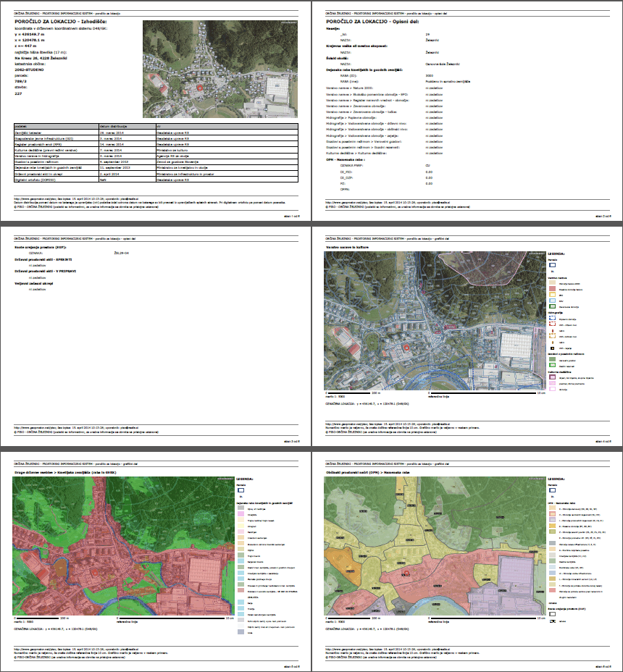Click the blue dashed Hidrografija legend symbol
Screen dimensions: 623x672
click(x=551, y=318)
